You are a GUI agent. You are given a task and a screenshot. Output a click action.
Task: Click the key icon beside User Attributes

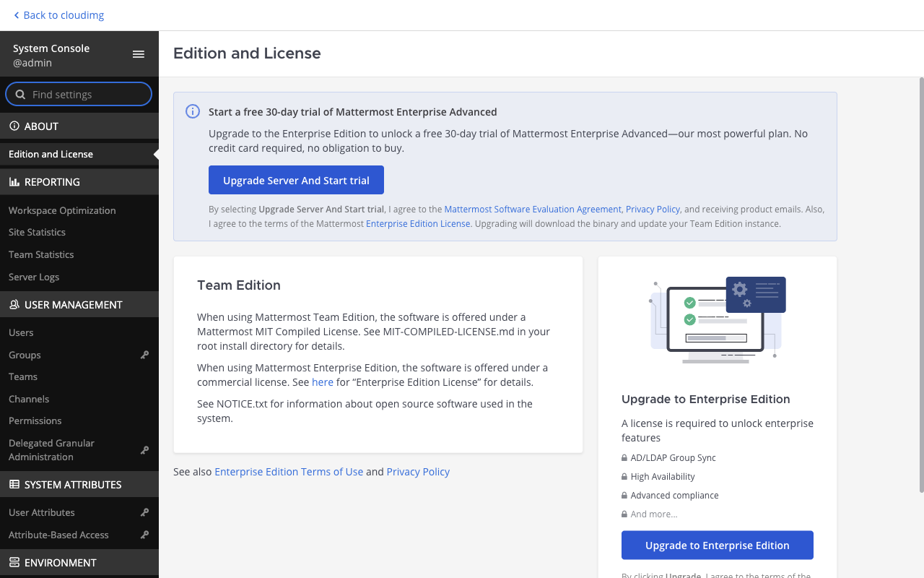coord(144,513)
